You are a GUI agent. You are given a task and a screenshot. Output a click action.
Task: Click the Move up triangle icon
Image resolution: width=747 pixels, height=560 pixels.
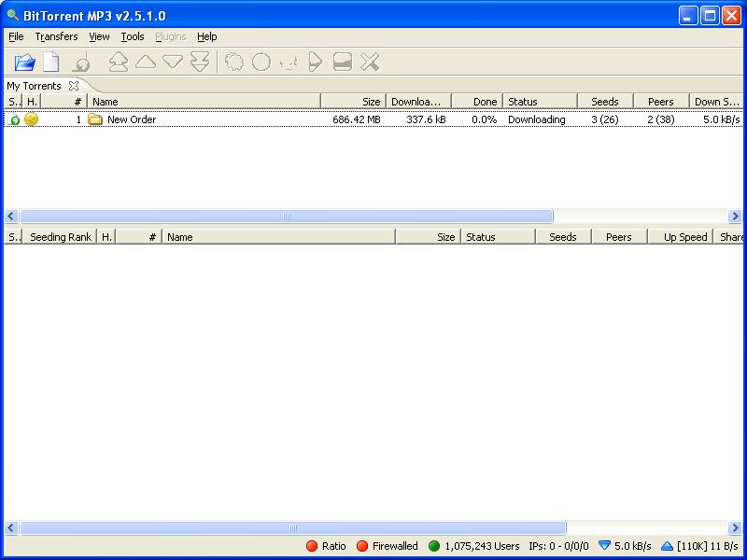tap(146, 62)
